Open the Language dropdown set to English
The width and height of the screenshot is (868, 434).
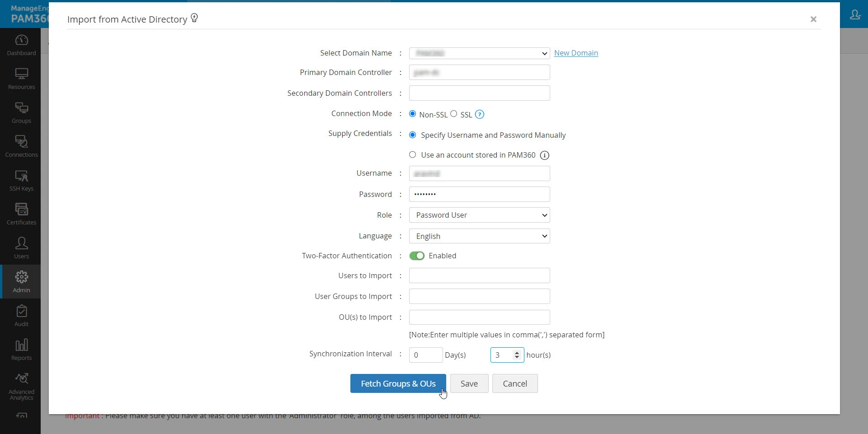click(479, 236)
